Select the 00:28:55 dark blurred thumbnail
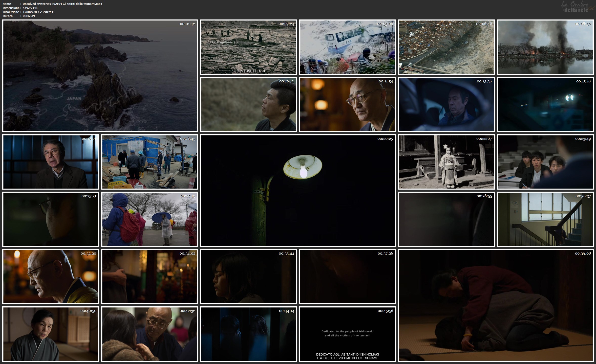The height and width of the screenshot is (364, 596). 446,219
